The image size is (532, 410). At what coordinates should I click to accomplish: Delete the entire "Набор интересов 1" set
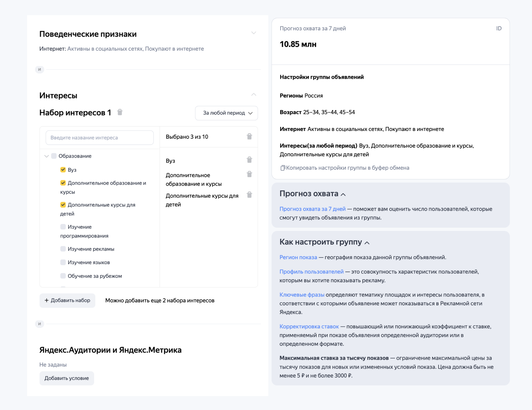click(x=120, y=112)
